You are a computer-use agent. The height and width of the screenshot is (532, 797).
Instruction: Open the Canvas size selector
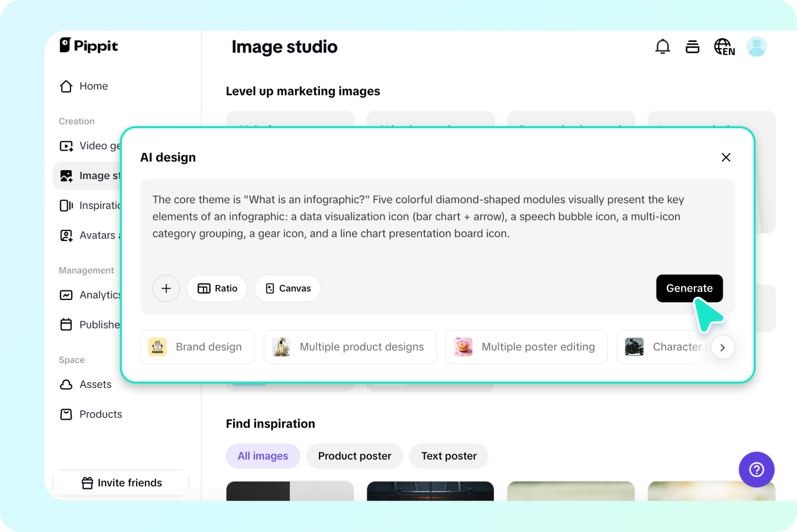tap(287, 288)
